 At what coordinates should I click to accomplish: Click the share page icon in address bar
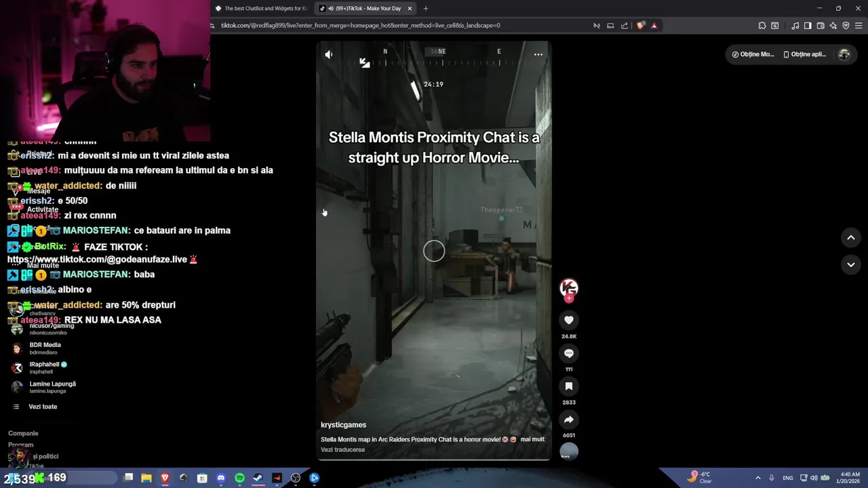pyautogui.click(x=625, y=26)
